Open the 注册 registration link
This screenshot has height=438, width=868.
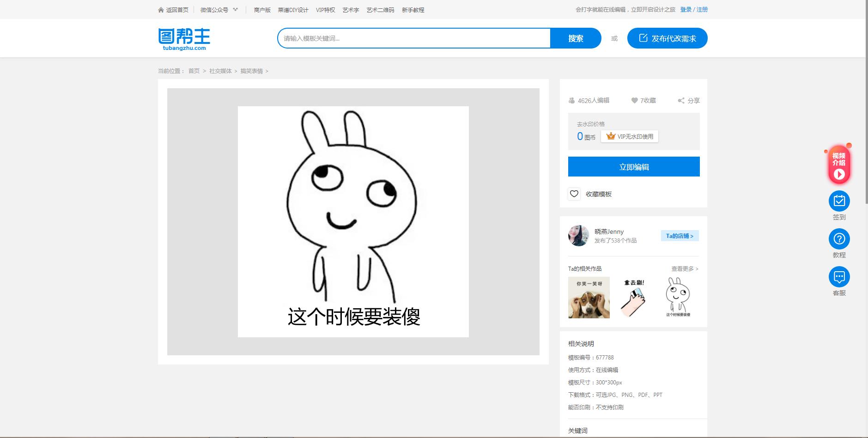702,9
